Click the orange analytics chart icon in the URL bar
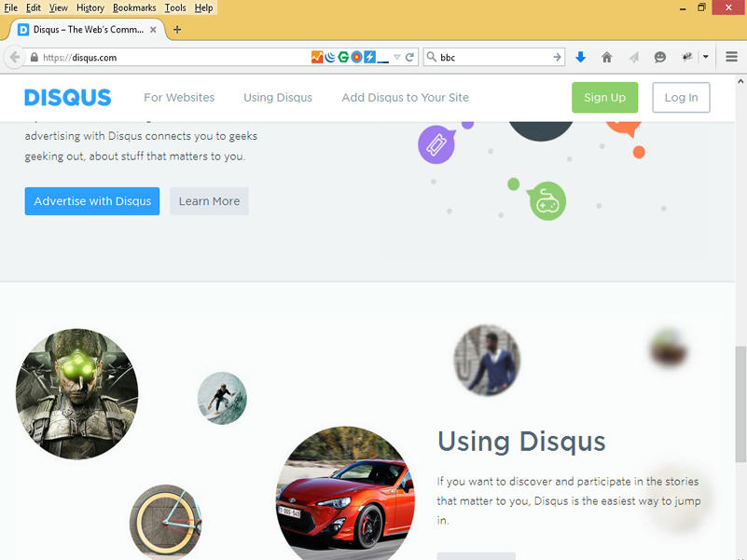Image resolution: width=747 pixels, height=560 pixels. point(317,57)
